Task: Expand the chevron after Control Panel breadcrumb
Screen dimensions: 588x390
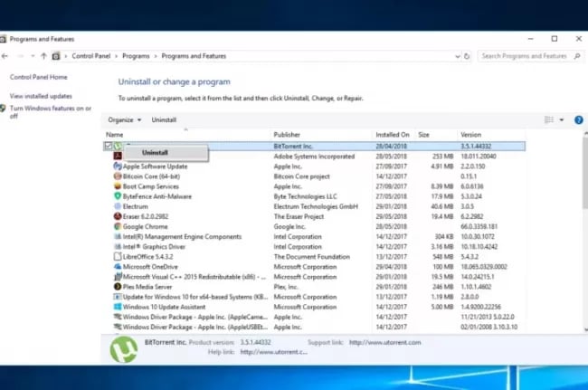Action: (117, 56)
